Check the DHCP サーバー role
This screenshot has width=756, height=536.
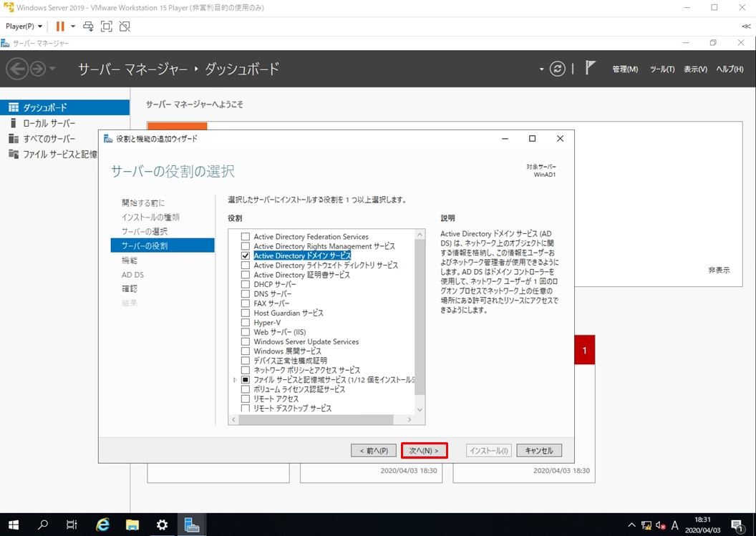(246, 284)
